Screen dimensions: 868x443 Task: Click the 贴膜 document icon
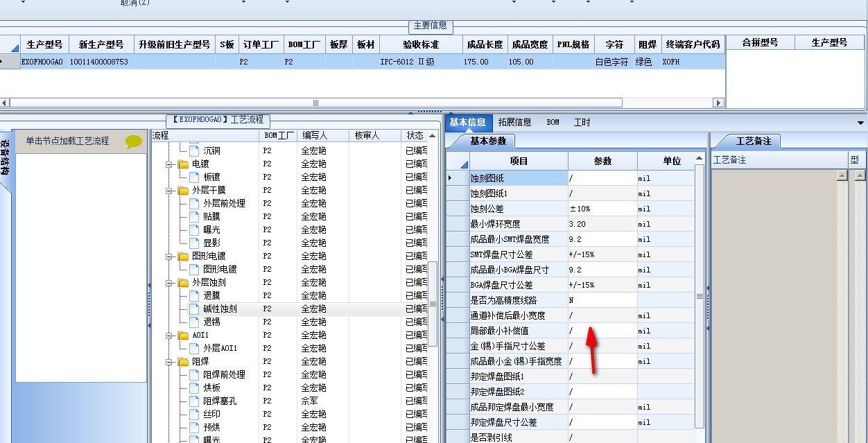(x=194, y=217)
